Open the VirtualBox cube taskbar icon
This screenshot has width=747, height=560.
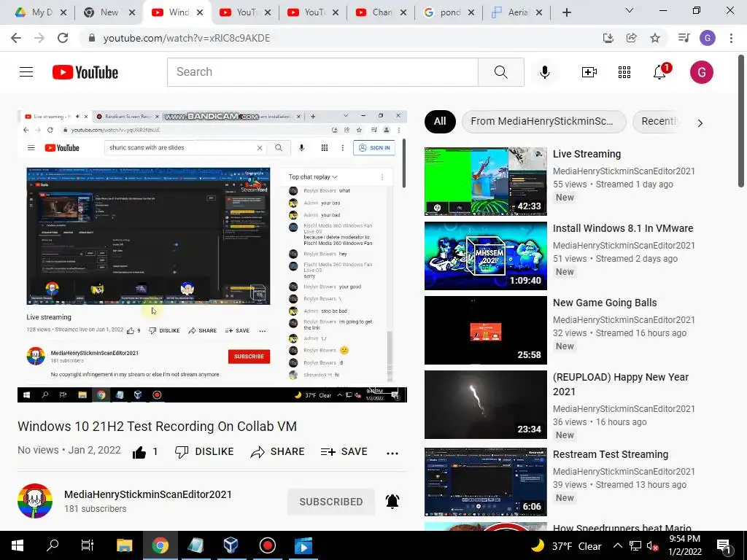click(231, 545)
